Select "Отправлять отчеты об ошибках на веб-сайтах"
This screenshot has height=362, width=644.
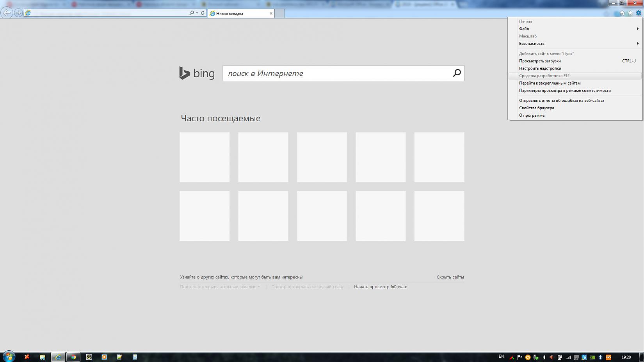(575, 101)
